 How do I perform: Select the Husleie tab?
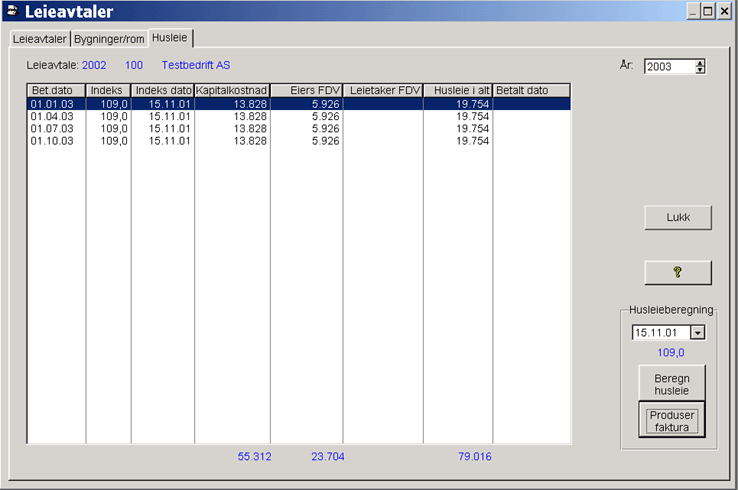coord(170,38)
